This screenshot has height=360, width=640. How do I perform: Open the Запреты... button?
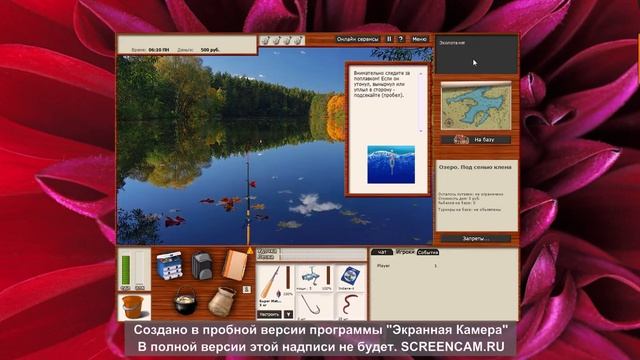pos(476,238)
